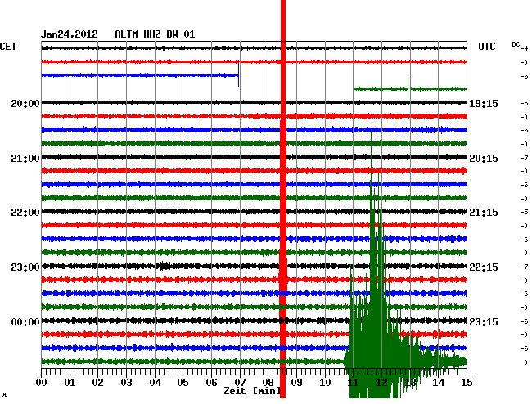Click minute label "07" on the Zeit axis
The image size is (532, 404).
point(240,383)
